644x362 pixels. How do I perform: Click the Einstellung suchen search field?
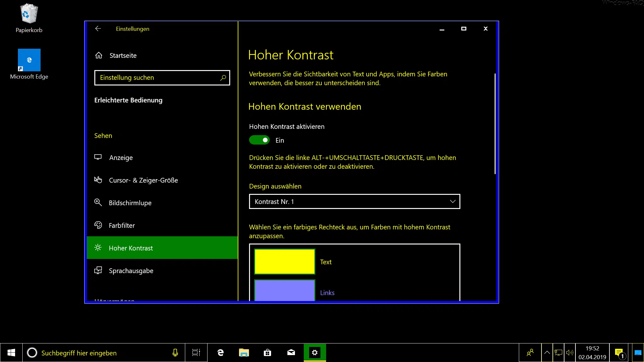tap(162, 78)
